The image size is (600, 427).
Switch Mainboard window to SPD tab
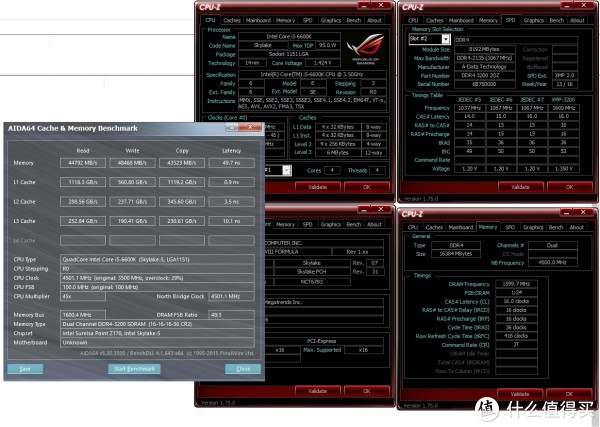pos(308,225)
